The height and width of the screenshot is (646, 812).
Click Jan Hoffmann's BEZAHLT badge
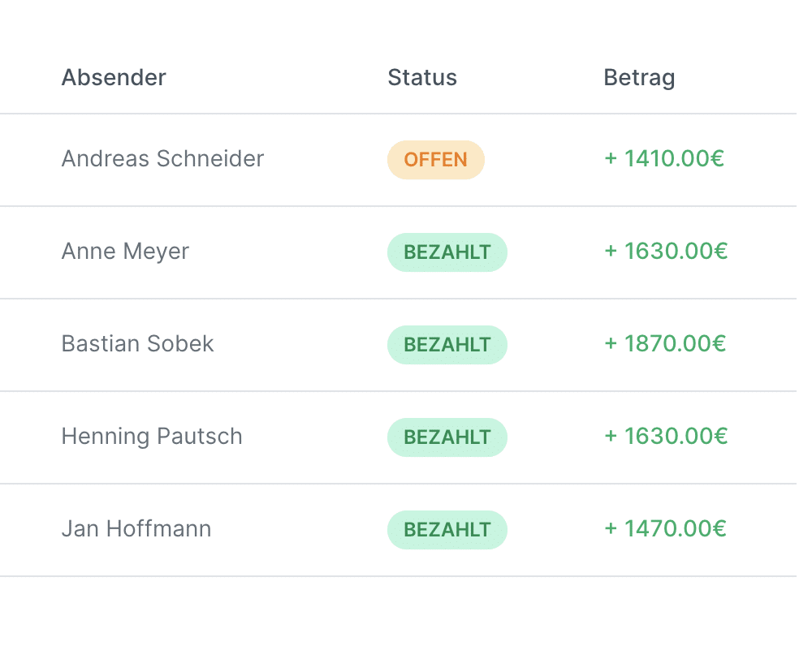(x=447, y=530)
